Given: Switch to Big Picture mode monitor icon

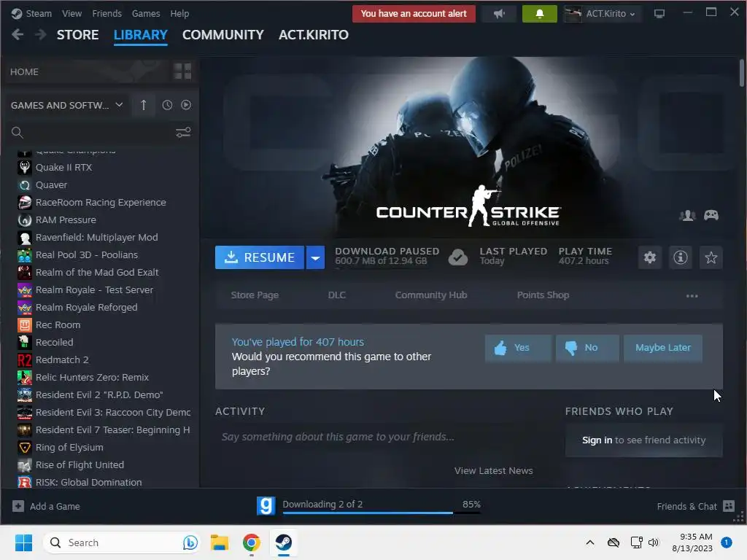Looking at the screenshot, I should click(x=659, y=14).
